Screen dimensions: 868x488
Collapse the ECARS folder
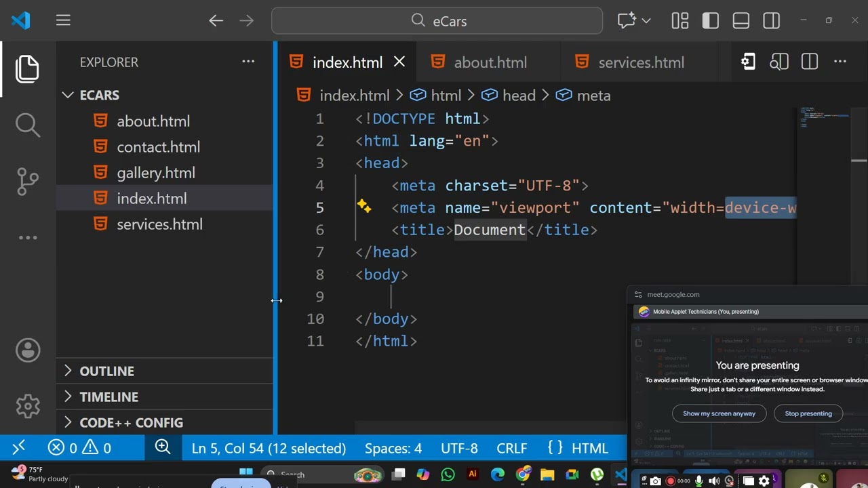(x=164, y=95)
